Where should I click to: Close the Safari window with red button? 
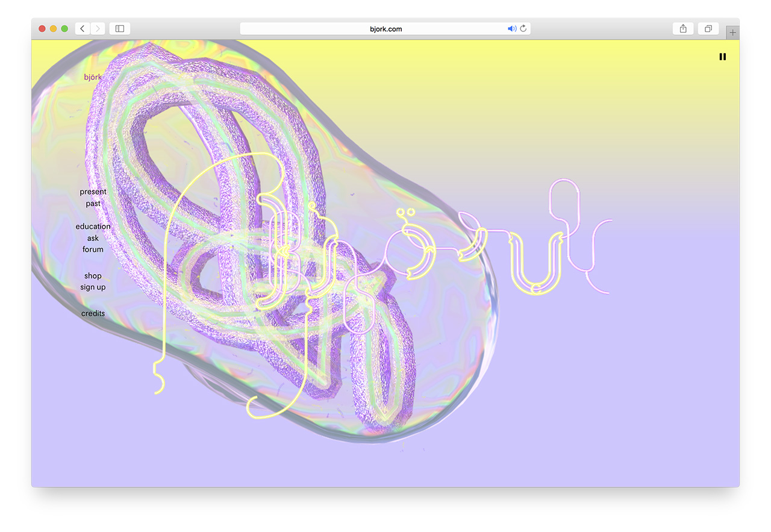[42, 28]
